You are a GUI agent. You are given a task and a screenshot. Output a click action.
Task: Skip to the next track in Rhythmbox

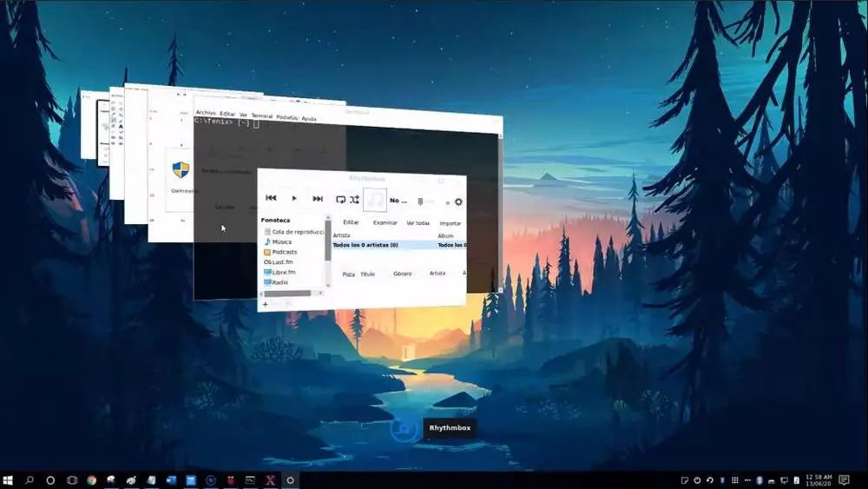pyautogui.click(x=318, y=199)
